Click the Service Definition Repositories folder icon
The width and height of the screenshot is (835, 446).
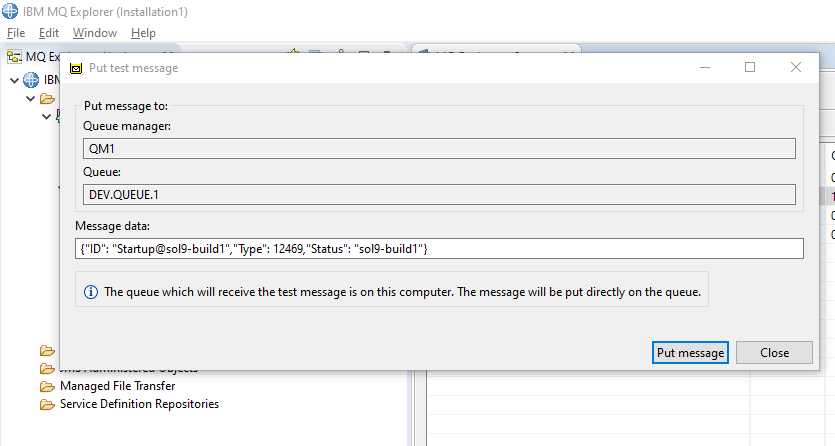(x=47, y=404)
